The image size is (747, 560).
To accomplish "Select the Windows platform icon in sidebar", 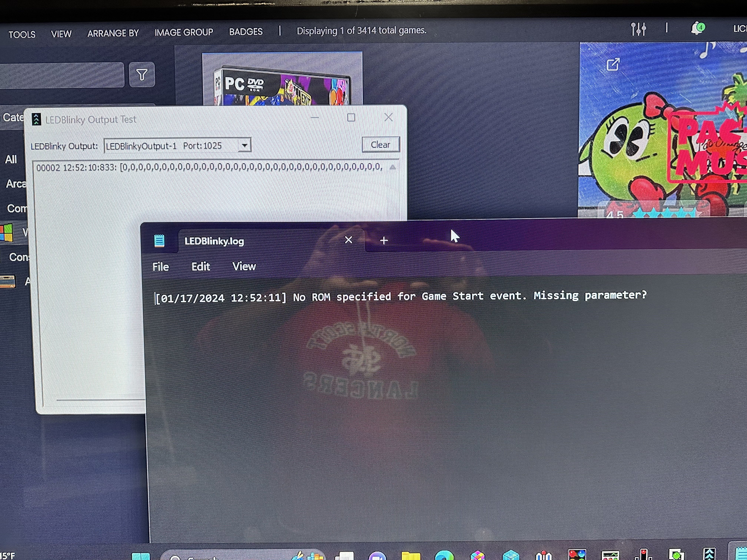I will tap(7, 233).
